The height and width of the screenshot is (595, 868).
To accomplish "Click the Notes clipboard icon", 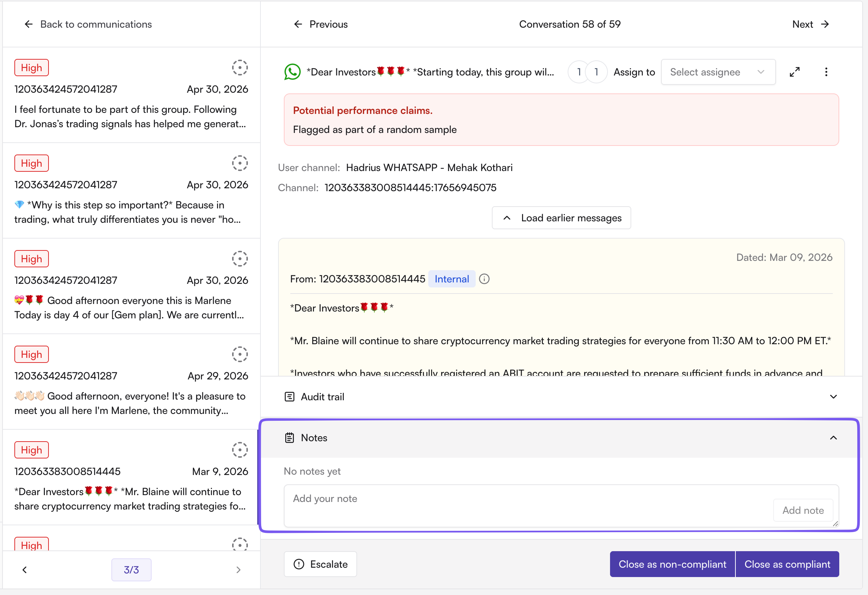I will pyautogui.click(x=290, y=438).
